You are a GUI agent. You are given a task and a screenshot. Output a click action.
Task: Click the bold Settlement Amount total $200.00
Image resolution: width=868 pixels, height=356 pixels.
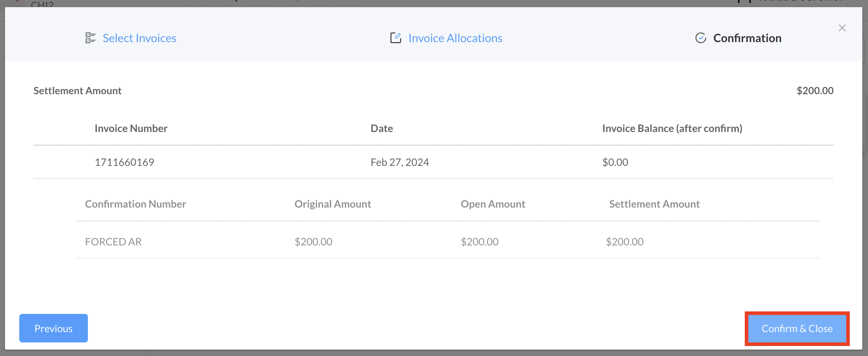[815, 91]
